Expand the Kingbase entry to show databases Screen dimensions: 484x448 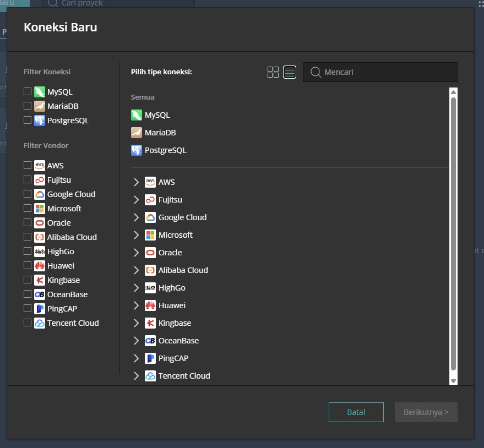pyautogui.click(x=136, y=323)
